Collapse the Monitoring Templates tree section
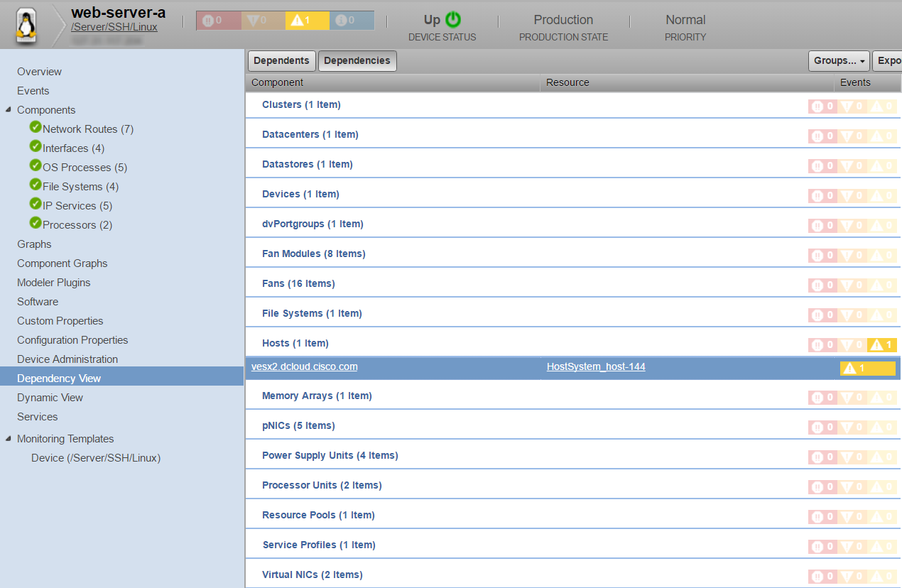The height and width of the screenshot is (588, 902). click(8, 439)
